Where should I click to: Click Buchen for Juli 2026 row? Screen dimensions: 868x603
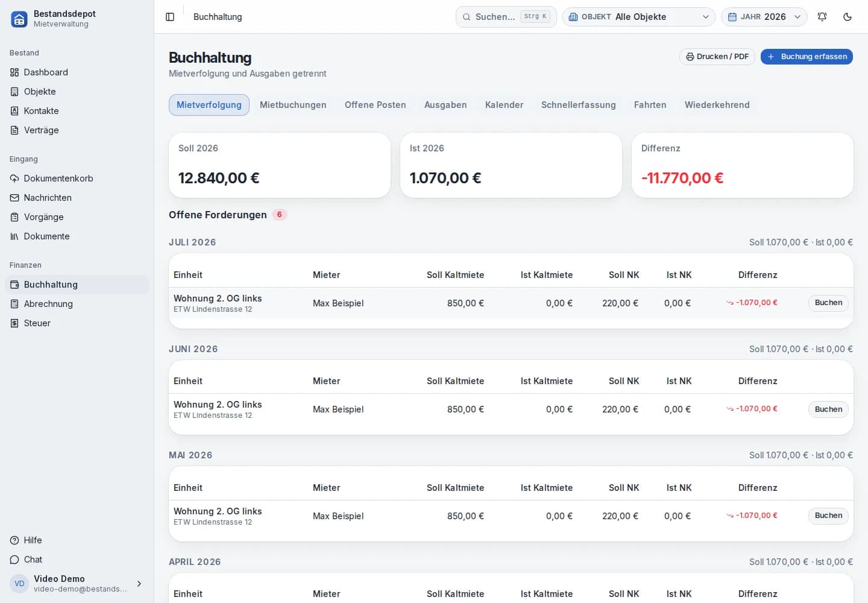click(828, 303)
